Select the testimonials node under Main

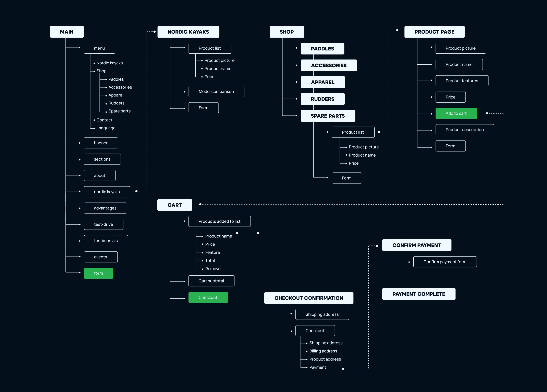point(106,241)
